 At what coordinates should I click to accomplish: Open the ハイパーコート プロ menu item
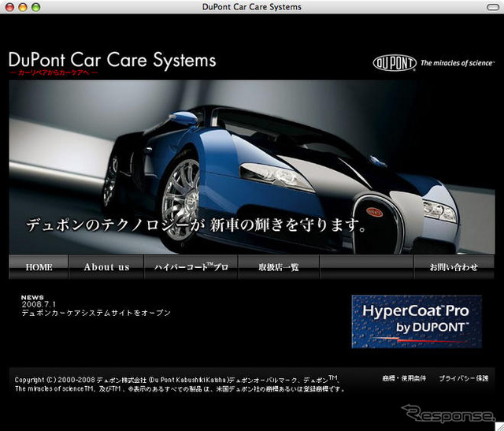click(191, 266)
